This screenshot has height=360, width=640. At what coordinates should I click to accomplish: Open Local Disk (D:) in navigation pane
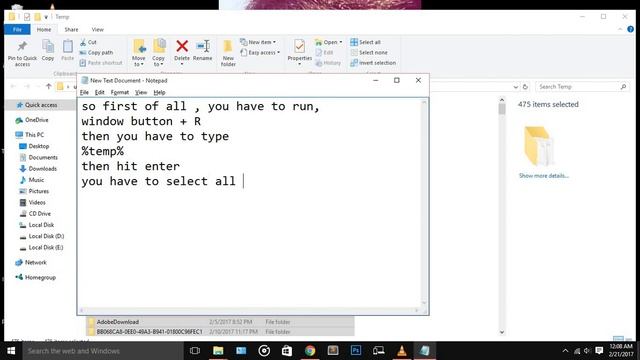click(42, 236)
